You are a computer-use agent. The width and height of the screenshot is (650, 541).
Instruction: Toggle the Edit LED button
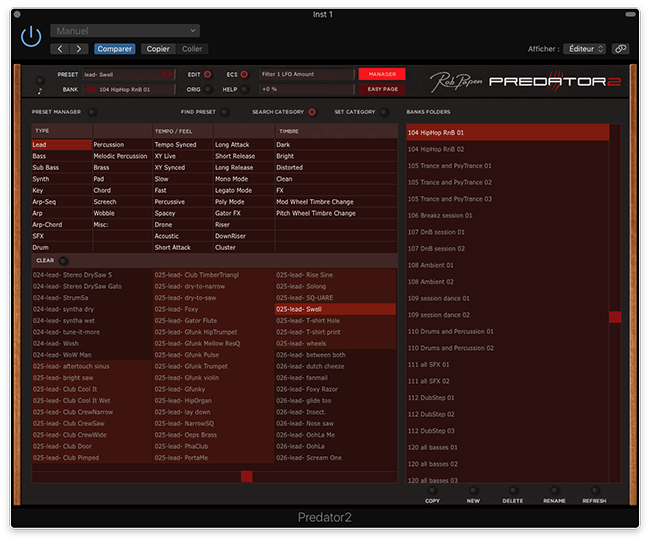[x=208, y=74]
